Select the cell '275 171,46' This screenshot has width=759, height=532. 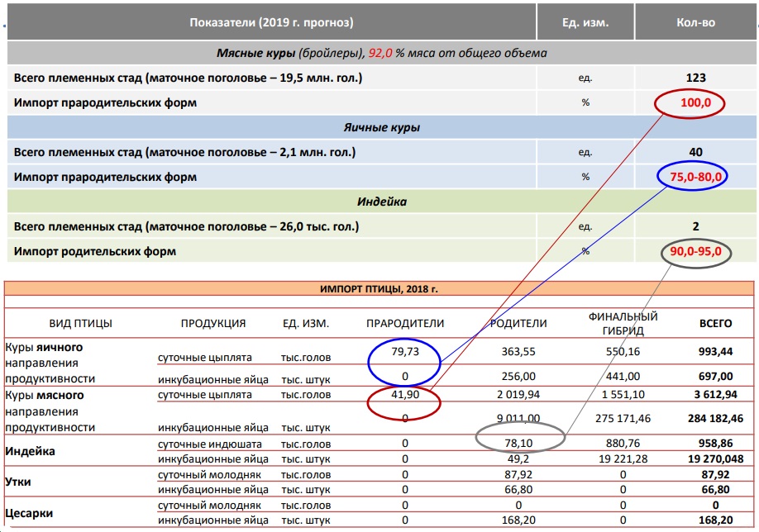click(x=623, y=418)
